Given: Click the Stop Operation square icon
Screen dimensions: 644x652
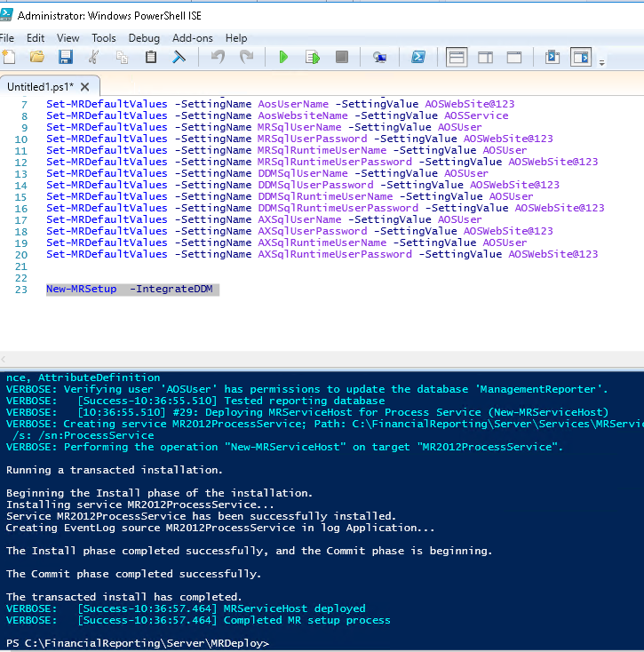Looking at the screenshot, I should pyautogui.click(x=341, y=58).
